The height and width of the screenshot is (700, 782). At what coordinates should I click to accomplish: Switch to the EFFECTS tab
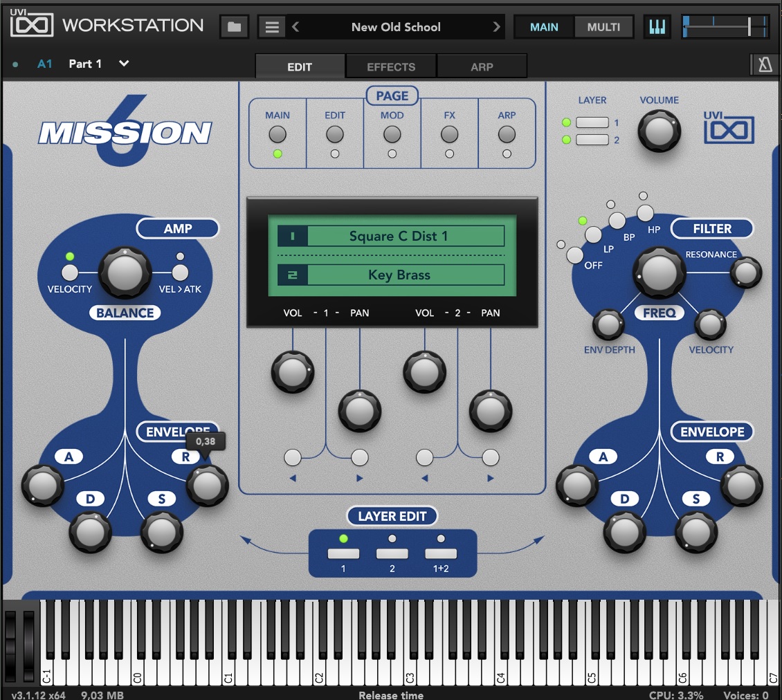click(391, 67)
